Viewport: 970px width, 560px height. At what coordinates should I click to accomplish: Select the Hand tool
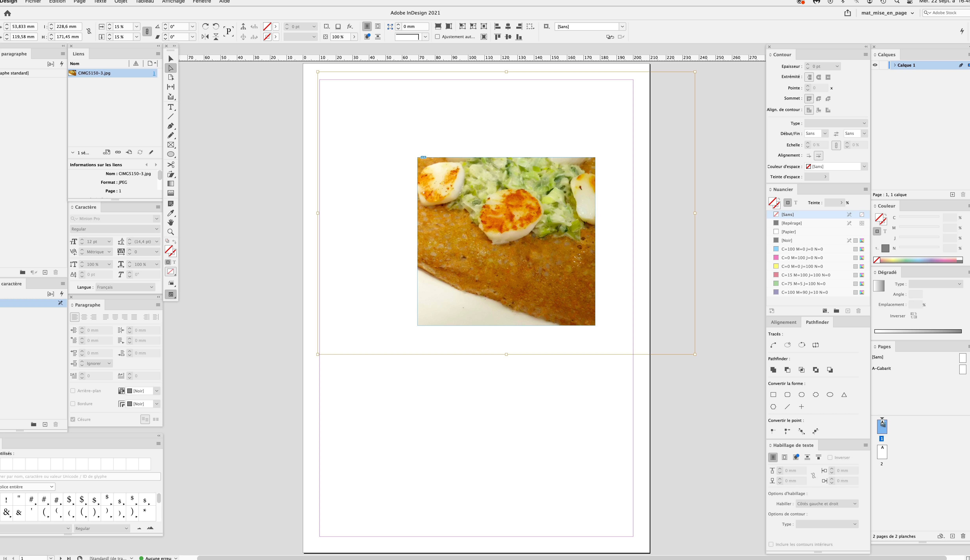pos(171,222)
